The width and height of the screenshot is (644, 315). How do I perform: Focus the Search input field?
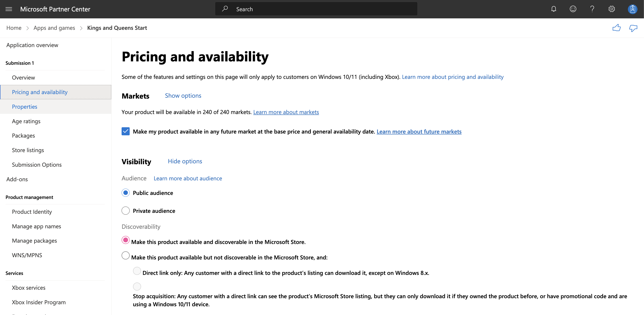tap(316, 9)
